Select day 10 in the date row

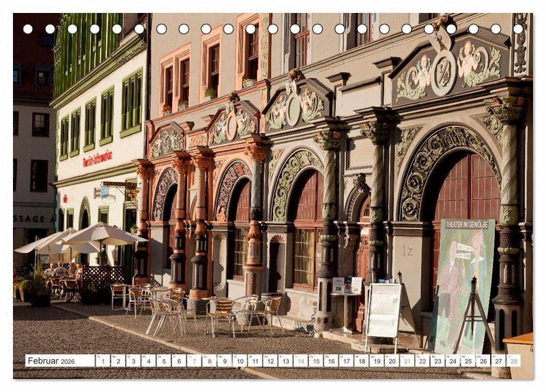click(240, 361)
